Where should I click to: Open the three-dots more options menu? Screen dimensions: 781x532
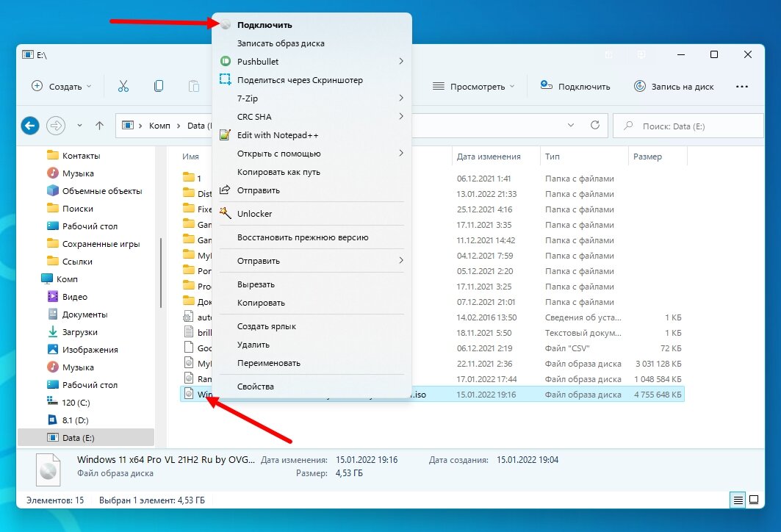741,86
